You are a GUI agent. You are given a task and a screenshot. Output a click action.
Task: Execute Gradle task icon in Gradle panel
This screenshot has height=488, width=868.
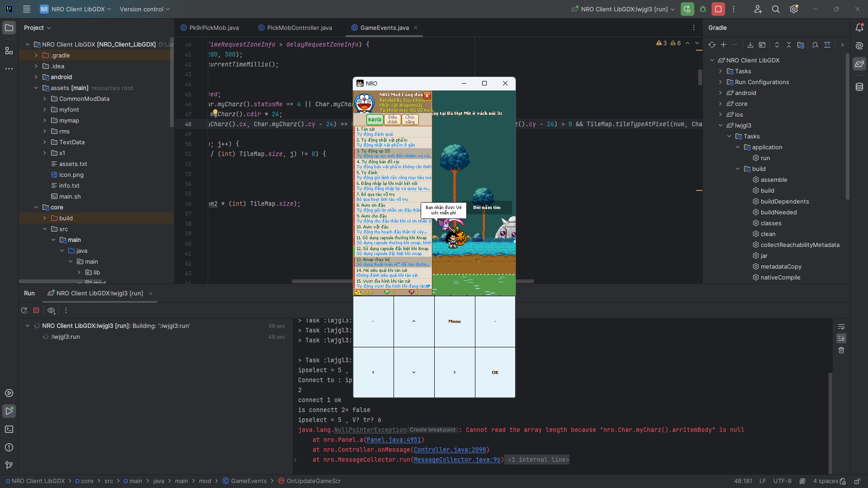(x=762, y=45)
